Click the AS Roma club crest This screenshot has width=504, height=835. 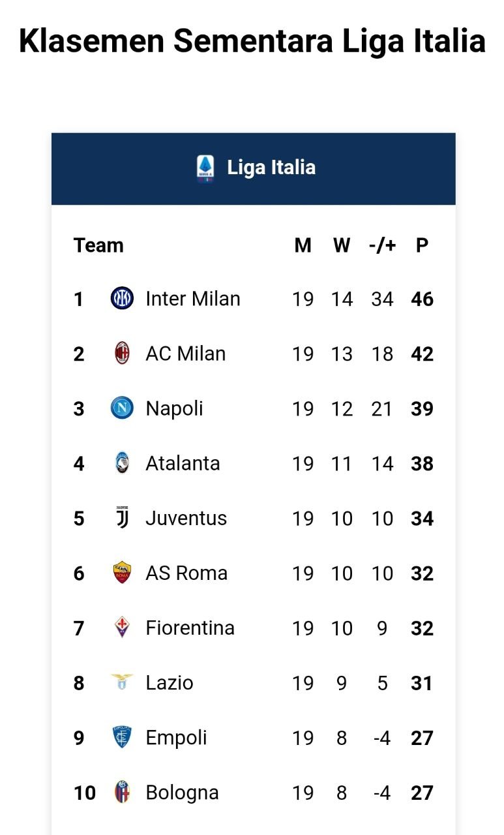tap(122, 573)
